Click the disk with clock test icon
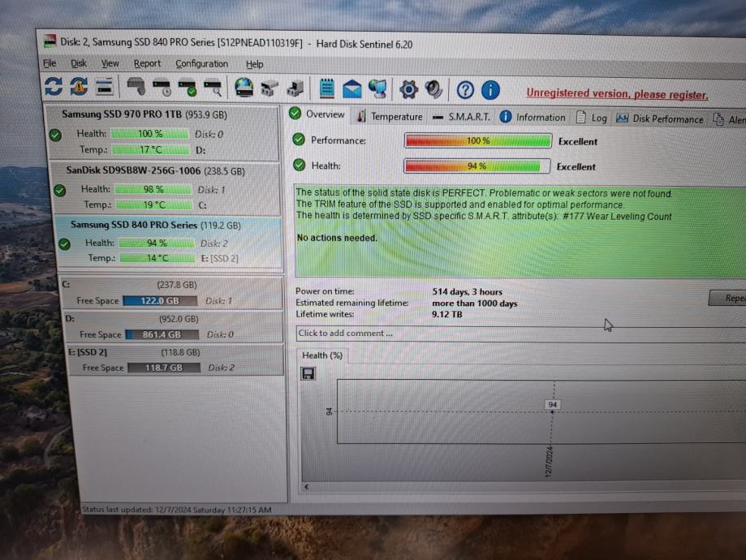The image size is (746, 560). [x=162, y=88]
